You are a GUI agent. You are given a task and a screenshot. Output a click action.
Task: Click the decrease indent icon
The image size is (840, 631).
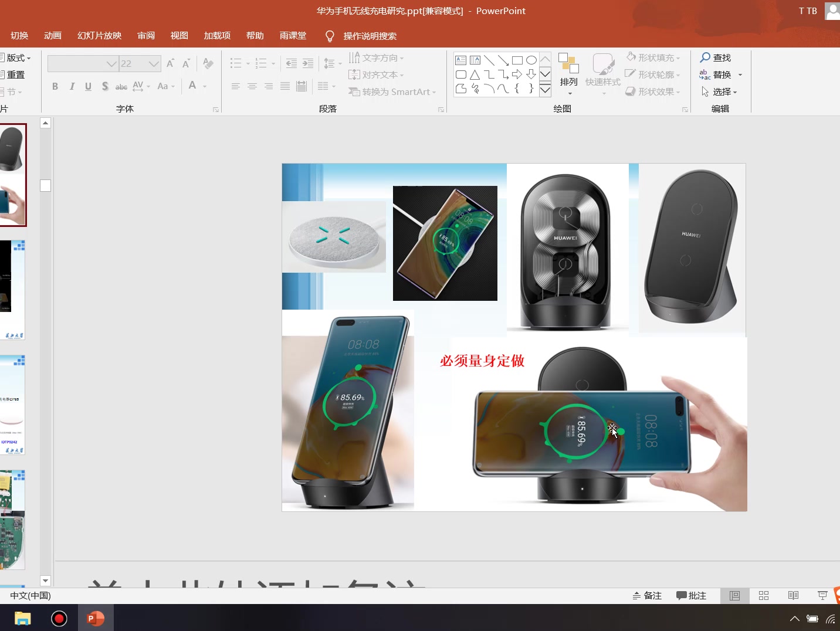click(x=292, y=63)
